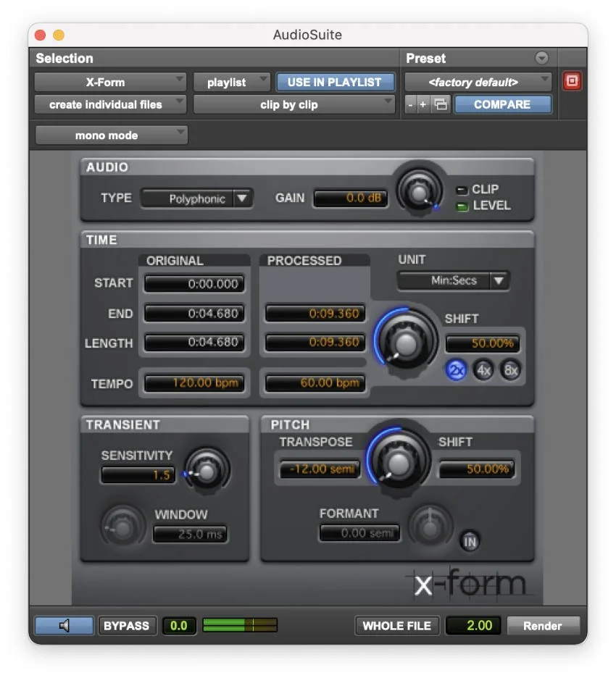Click the Selection header label

pos(64,59)
